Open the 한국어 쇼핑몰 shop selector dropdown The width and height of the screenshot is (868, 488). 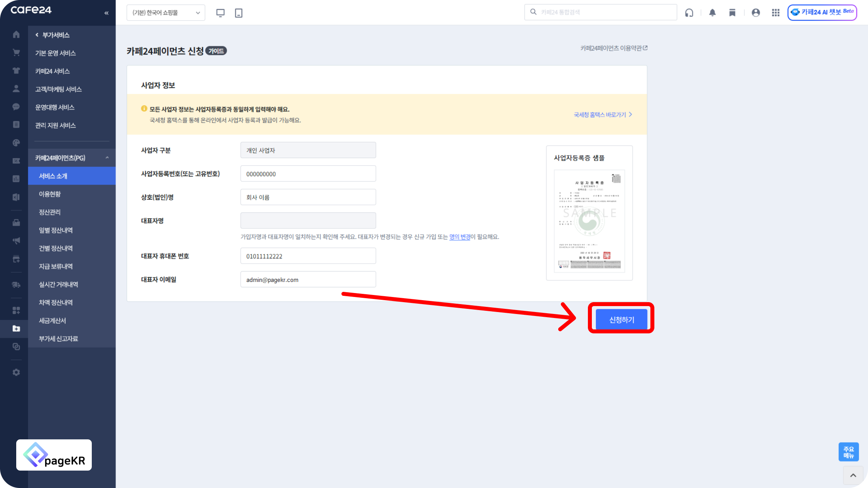point(166,13)
